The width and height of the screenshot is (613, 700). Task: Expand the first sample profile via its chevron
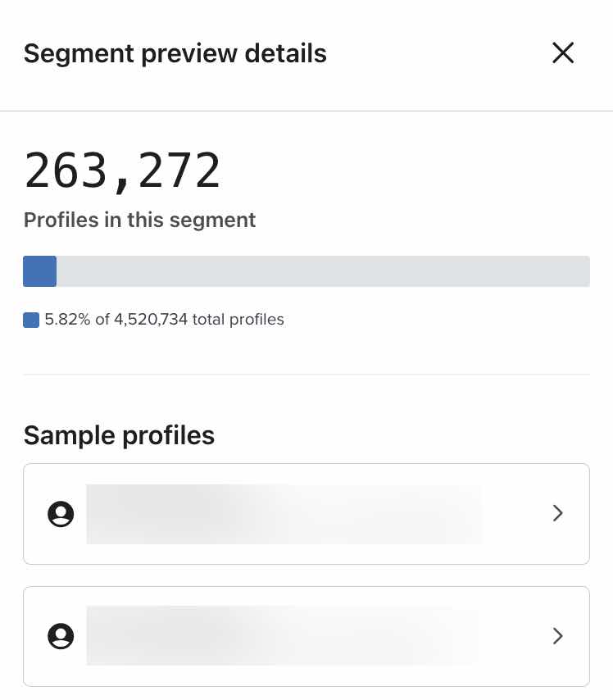pos(558,513)
